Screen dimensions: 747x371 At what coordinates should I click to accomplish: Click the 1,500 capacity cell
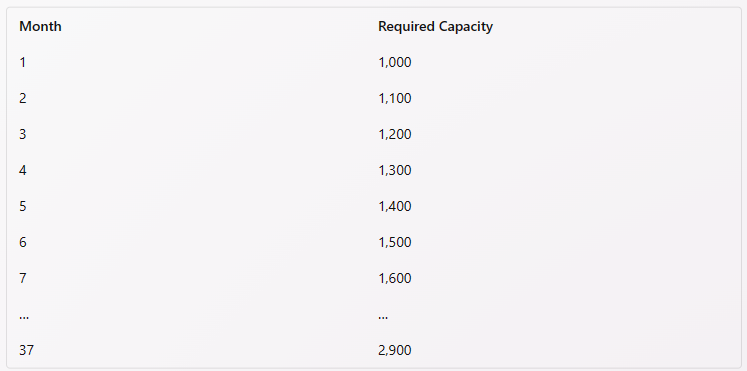(395, 242)
